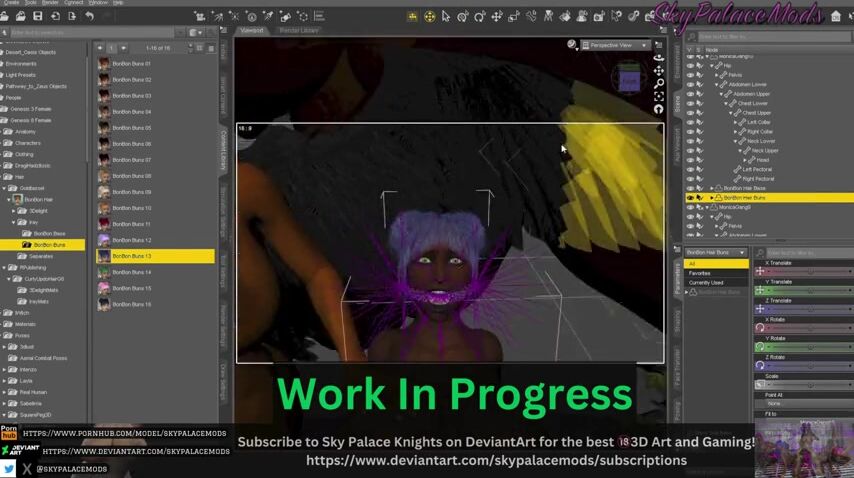Select the Universal manipulator tool
The height and width of the screenshot is (478, 854).
429,16
